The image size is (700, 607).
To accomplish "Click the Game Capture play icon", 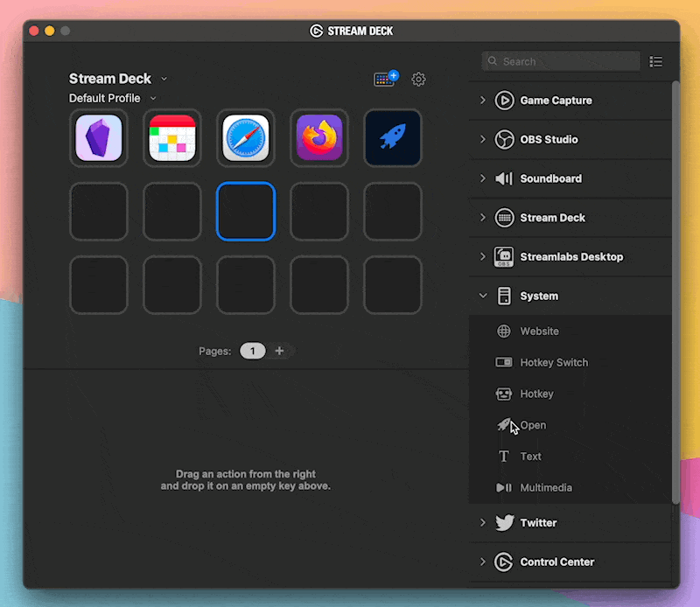I will coord(504,101).
